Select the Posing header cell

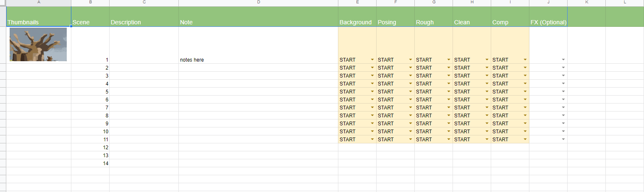(x=395, y=17)
